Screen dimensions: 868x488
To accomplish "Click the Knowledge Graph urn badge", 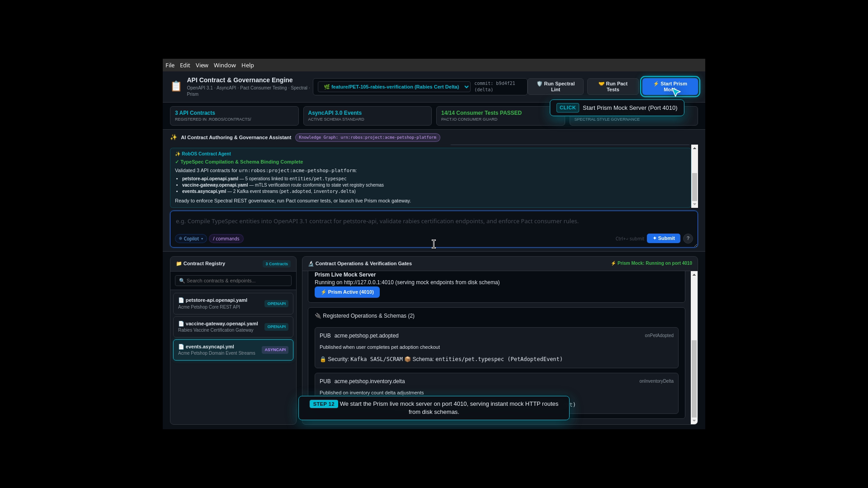I will (x=368, y=137).
